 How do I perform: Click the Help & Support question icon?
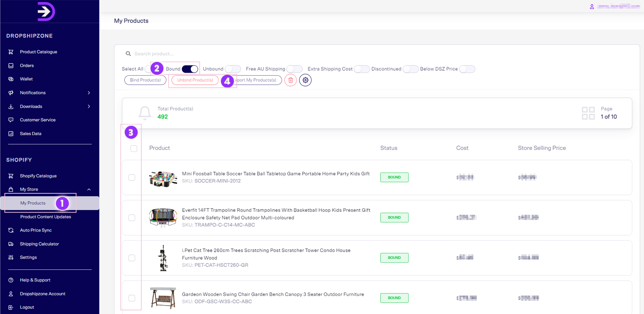pyautogui.click(x=11, y=280)
